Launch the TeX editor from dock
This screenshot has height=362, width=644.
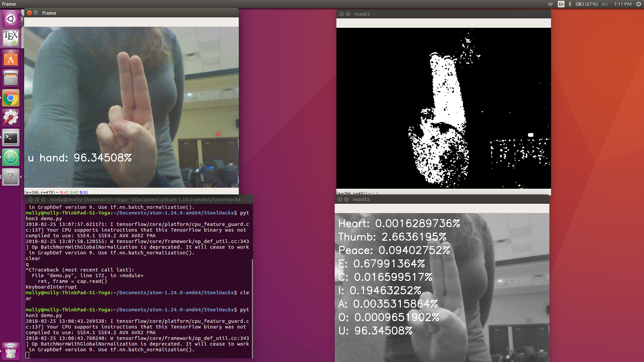click(x=11, y=38)
